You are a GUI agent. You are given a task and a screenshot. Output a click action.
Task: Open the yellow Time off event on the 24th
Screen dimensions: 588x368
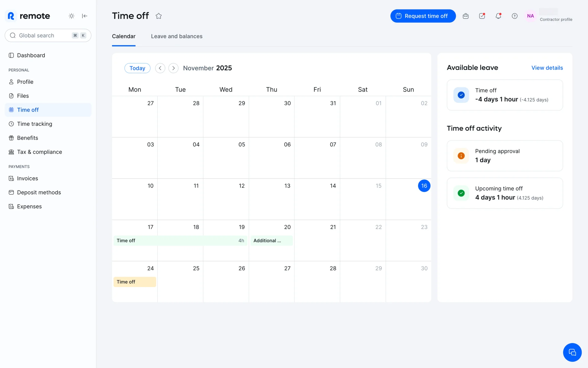tap(135, 282)
